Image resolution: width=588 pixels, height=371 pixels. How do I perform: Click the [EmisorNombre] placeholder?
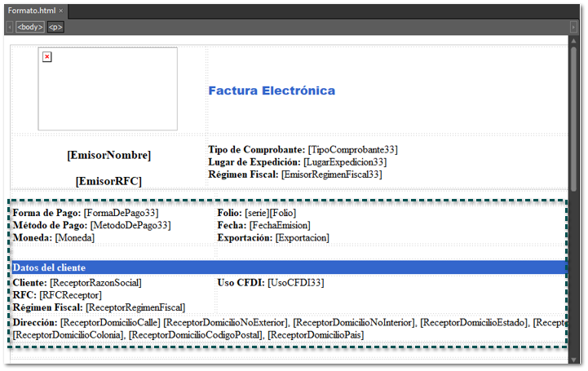[x=108, y=155]
